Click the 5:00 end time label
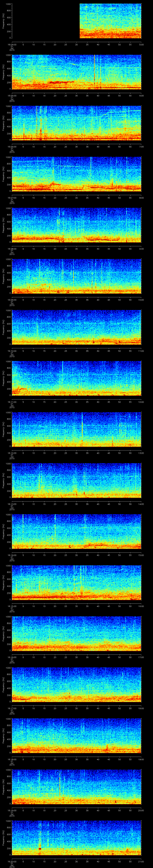Image resolution: width=153 pixels, height=868 pixels. (141, 44)
